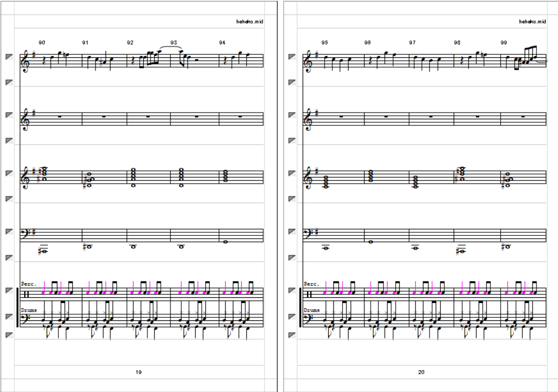The width and height of the screenshot is (558, 392).
Task: Click the top staff handle triangle on page 19
Action: pos(9,57)
